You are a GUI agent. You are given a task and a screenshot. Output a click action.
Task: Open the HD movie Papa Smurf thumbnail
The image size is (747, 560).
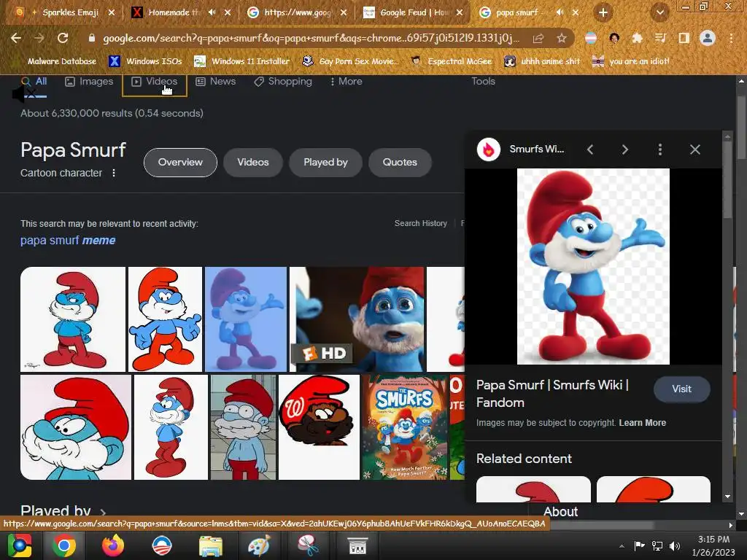(x=357, y=319)
